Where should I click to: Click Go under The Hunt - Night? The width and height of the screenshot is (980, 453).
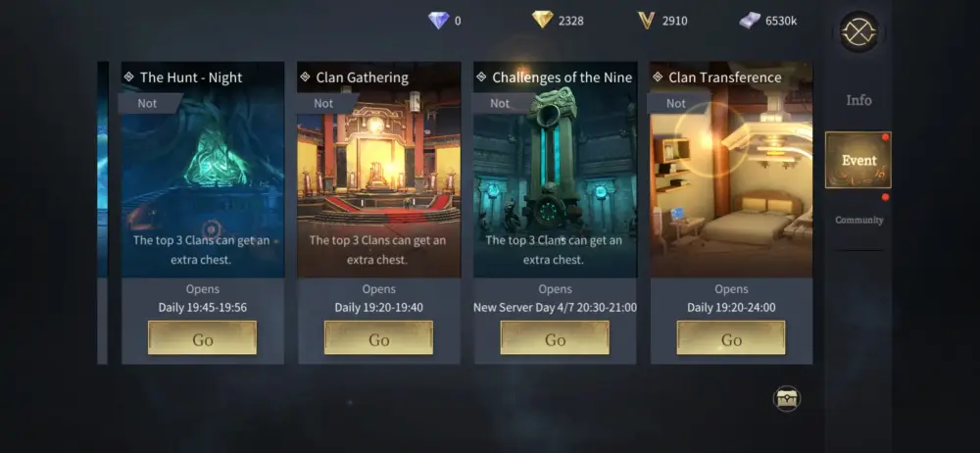[203, 338]
